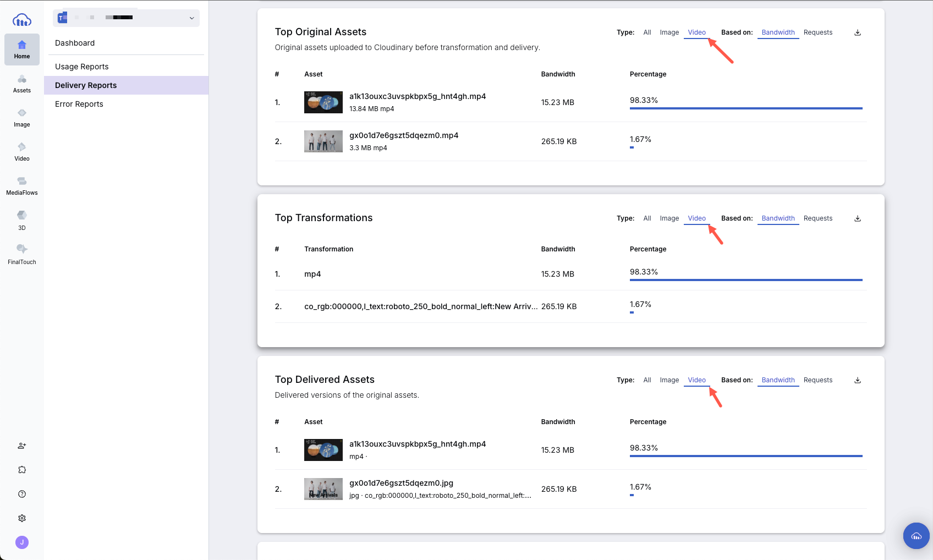Open FinalTouch from the sidebar
933x560 pixels.
(x=22, y=254)
